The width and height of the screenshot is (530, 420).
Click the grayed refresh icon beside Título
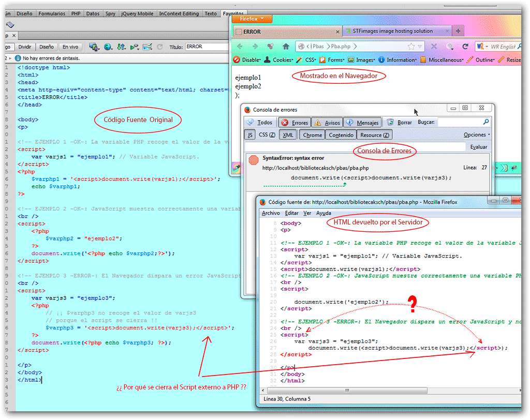tap(160, 47)
